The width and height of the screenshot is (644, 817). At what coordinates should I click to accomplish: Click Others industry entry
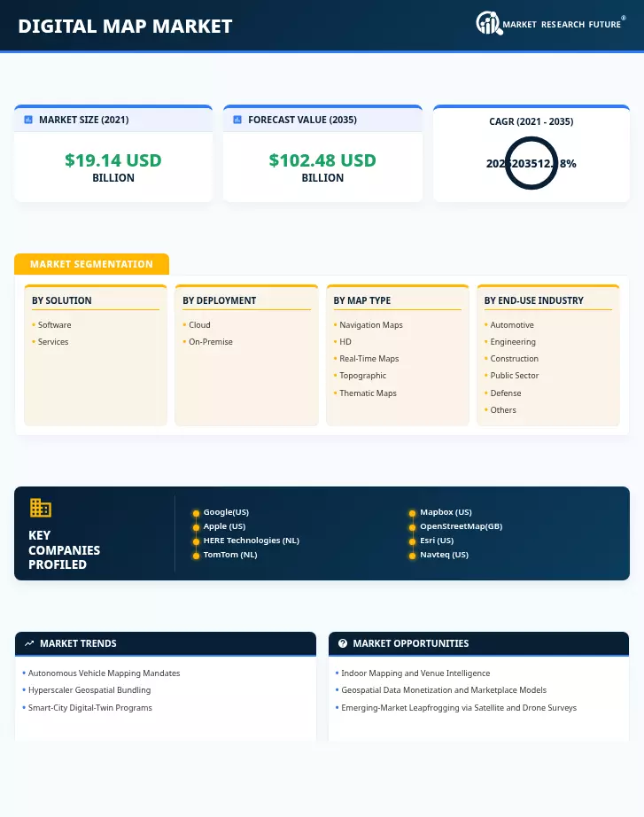[503, 410]
